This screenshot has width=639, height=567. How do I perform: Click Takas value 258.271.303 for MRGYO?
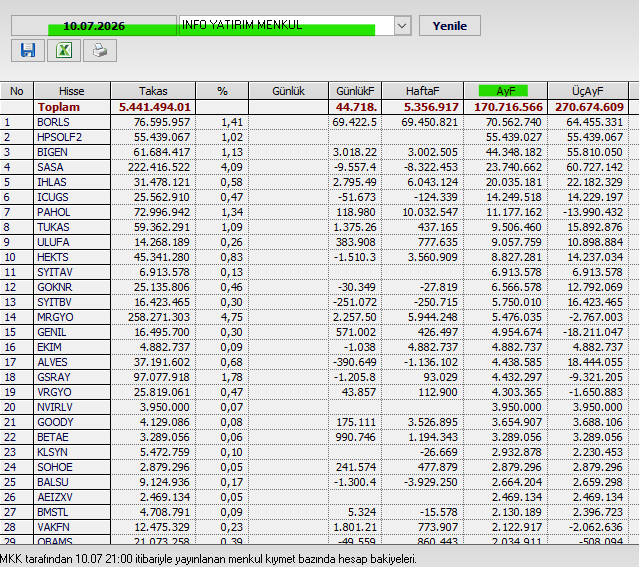click(159, 317)
